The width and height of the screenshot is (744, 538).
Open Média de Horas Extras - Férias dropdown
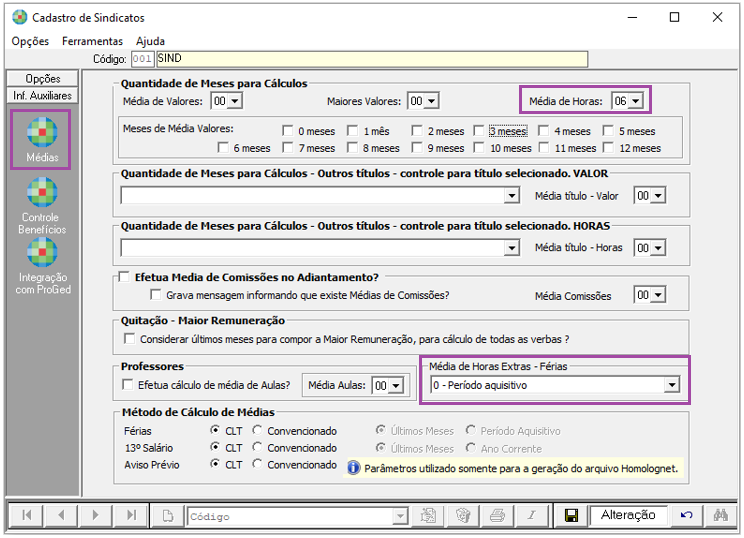pyautogui.click(x=672, y=385)
